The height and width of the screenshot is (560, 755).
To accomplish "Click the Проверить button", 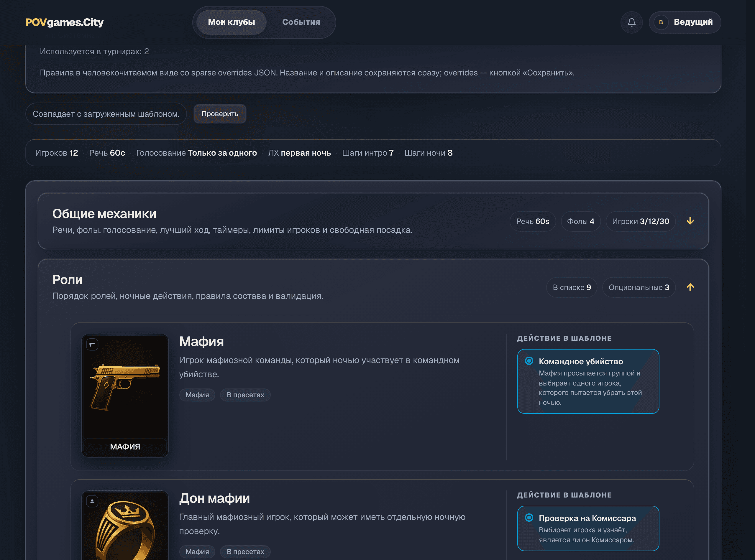I will [x=220, y=114].
